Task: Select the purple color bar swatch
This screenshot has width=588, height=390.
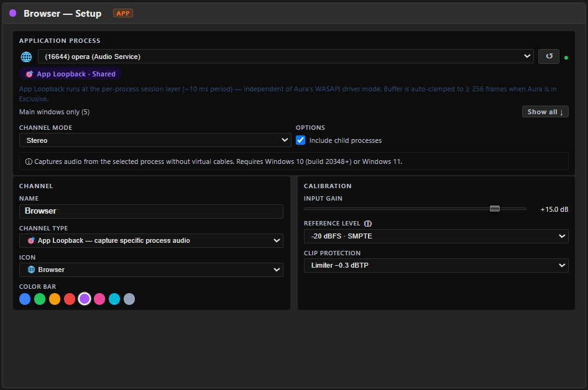Action: click(x=85, y=299)
